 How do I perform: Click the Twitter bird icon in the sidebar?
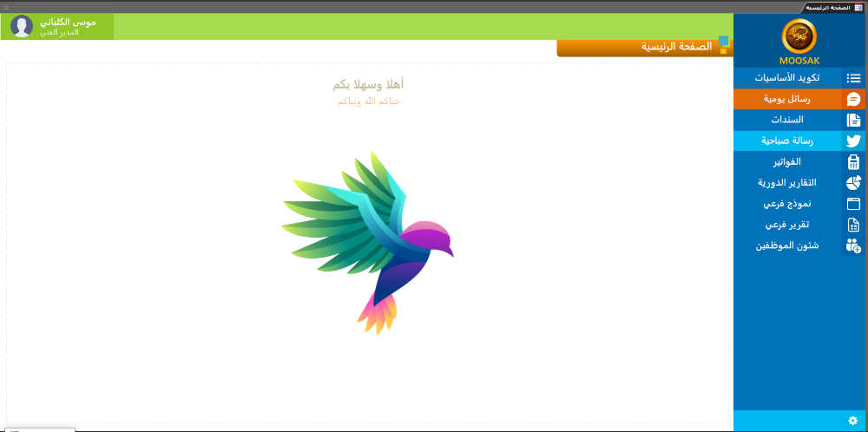[853, 141]
